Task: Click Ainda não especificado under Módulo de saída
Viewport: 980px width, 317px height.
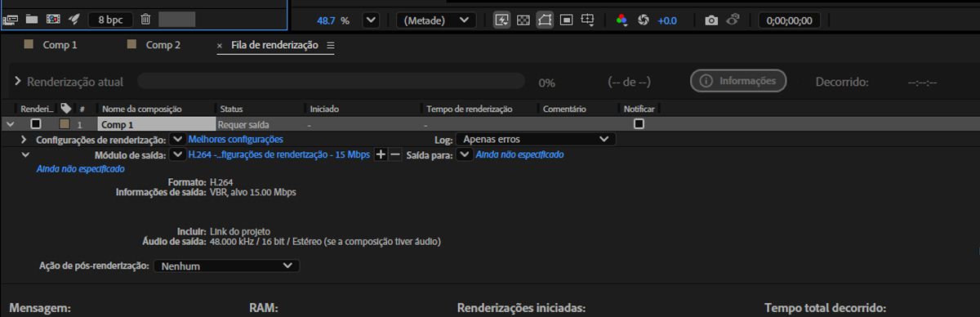Action: point(81,169)
